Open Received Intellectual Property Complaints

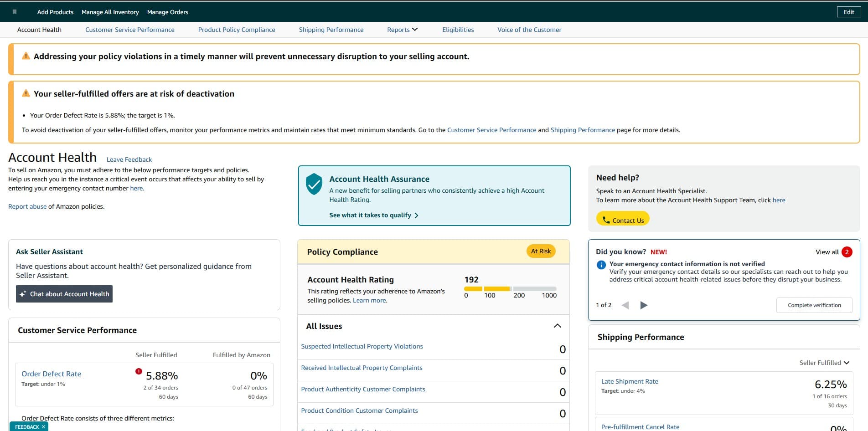coord(362,368)
